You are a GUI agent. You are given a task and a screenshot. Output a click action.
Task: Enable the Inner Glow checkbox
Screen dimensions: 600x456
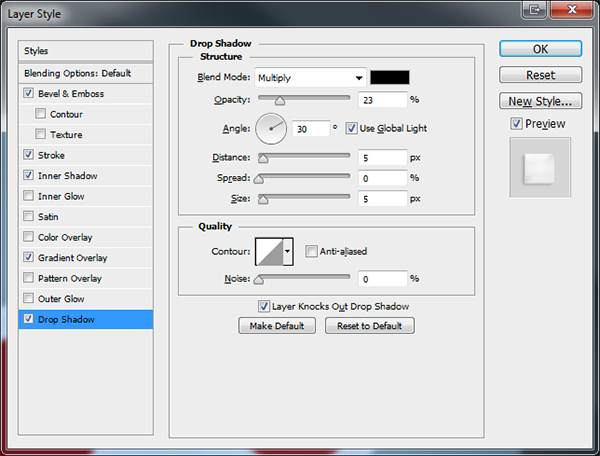[x=28, y=195]
